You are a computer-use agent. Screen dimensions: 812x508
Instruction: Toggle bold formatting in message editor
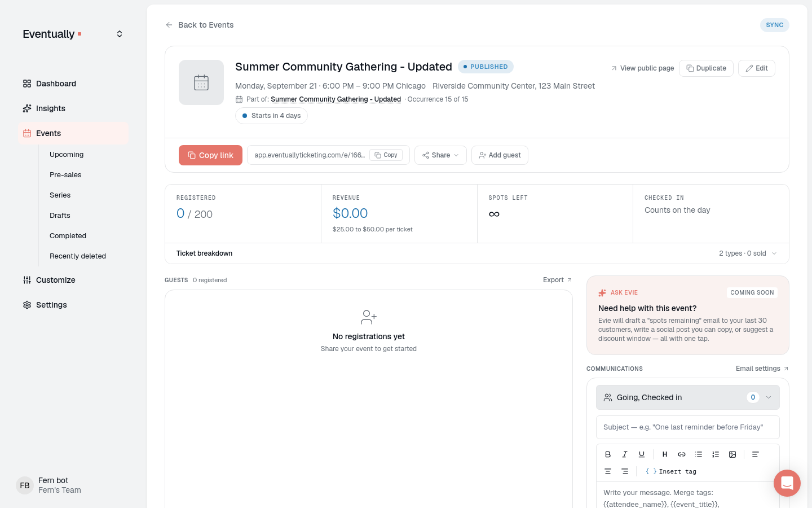608,454
